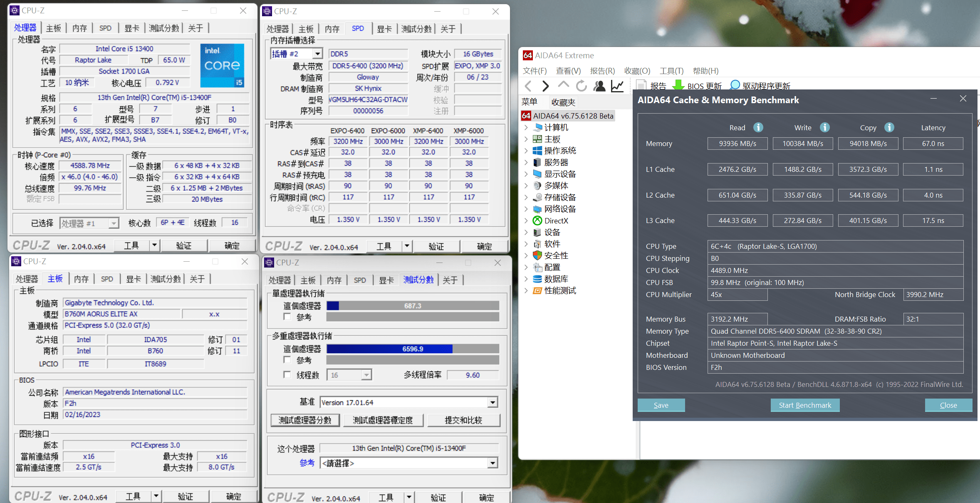Select the 计算机 tree item
Screen dimensions: 980x503
coord(556,127)
